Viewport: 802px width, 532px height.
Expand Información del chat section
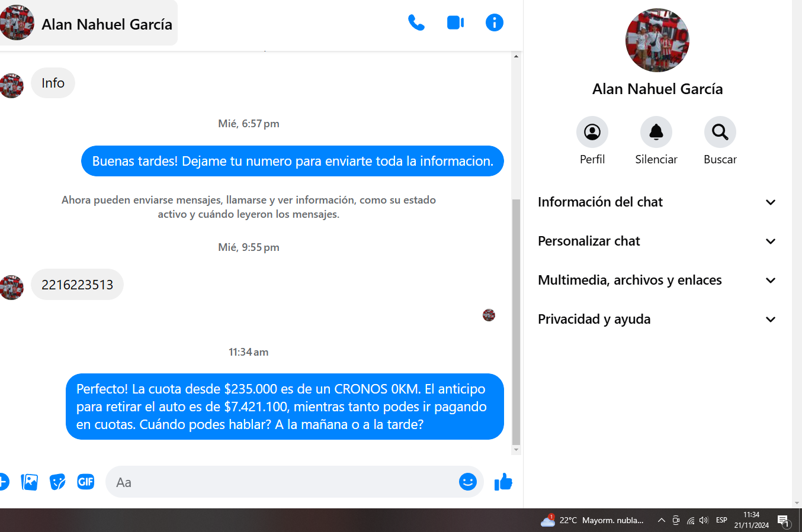tap(657, 202)
